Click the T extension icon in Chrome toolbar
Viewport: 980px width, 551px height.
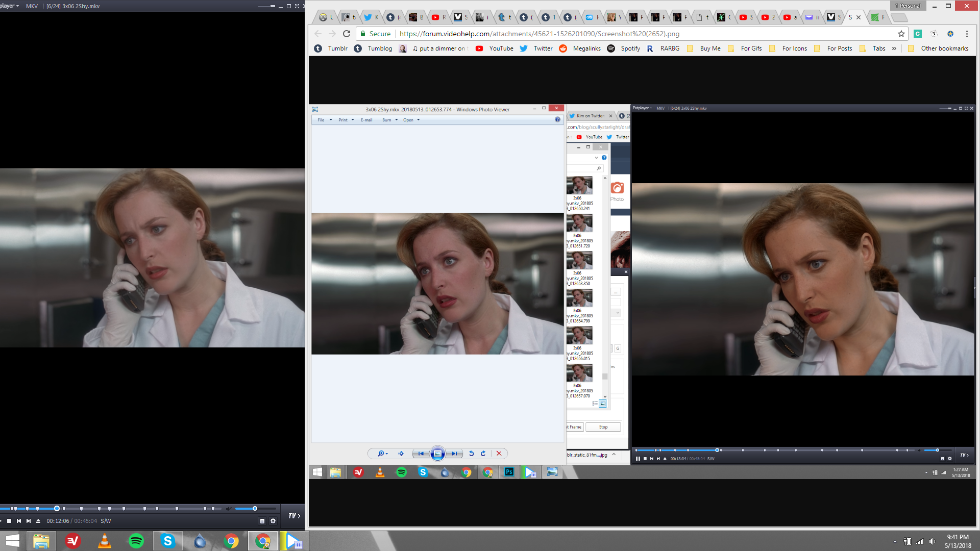tap(934, 34)
